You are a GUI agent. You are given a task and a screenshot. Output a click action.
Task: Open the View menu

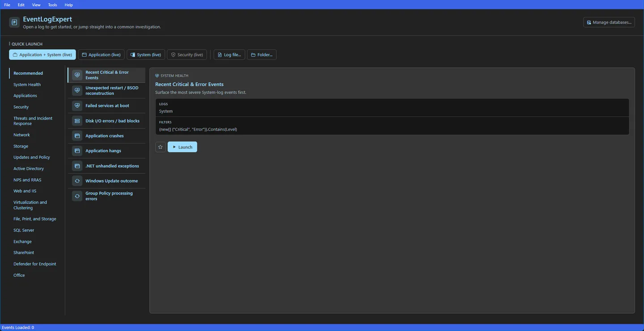click(36, 5)
